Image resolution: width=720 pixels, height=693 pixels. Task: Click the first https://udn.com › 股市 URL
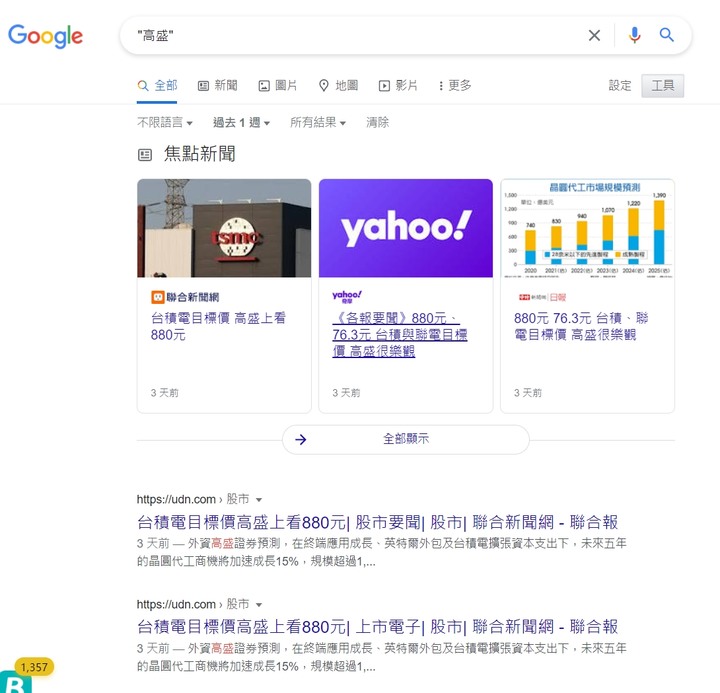pos(193,499)
